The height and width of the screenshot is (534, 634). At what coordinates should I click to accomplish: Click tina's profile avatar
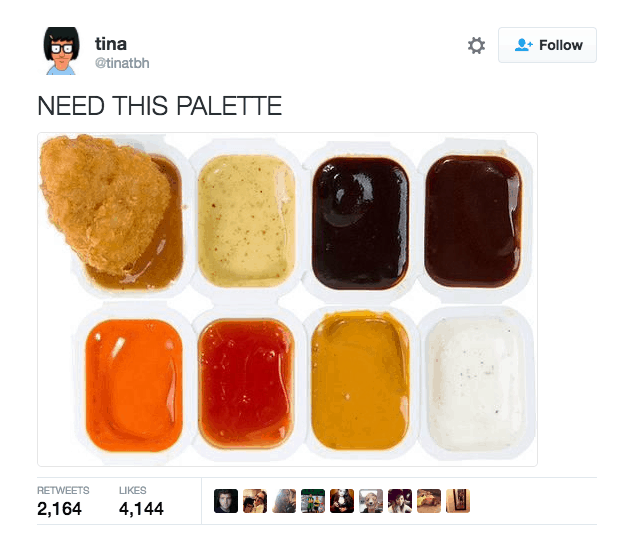point(61,51)
